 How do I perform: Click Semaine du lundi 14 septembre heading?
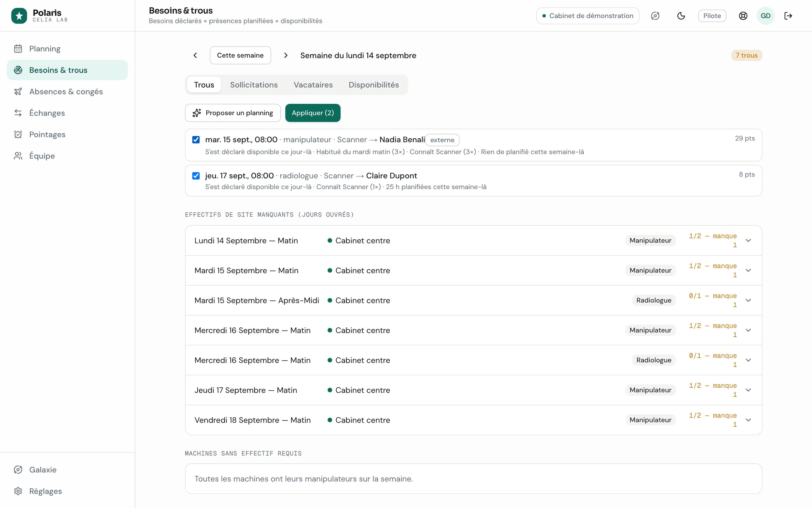[x=358, y=55]
